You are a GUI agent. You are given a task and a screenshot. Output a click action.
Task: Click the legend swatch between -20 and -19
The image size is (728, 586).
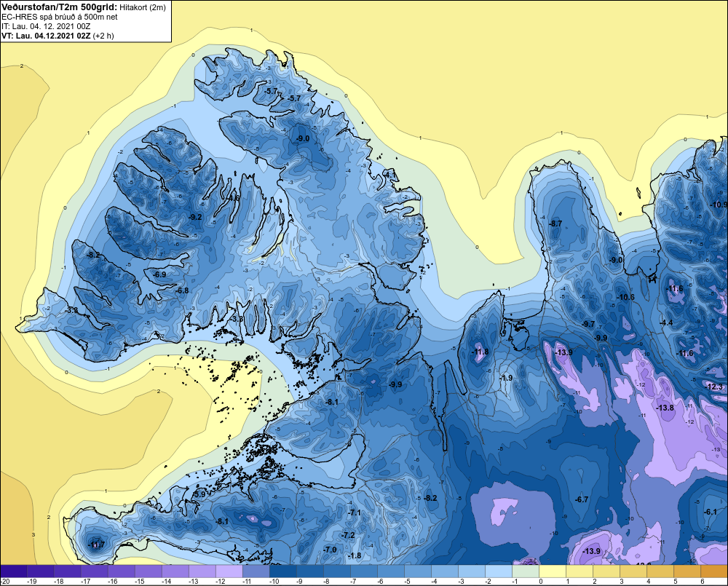14,571
